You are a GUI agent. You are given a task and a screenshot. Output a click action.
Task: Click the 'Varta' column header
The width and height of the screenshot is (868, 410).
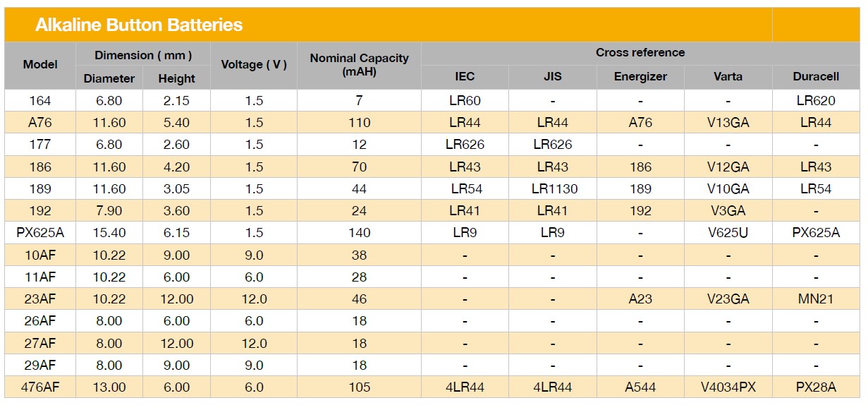[x=728, y=77]
